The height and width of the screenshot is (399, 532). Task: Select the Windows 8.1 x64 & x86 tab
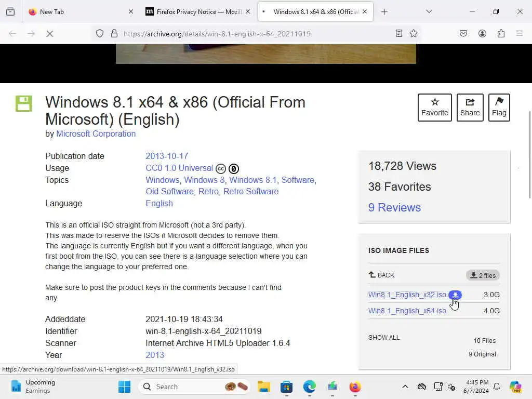316,12
